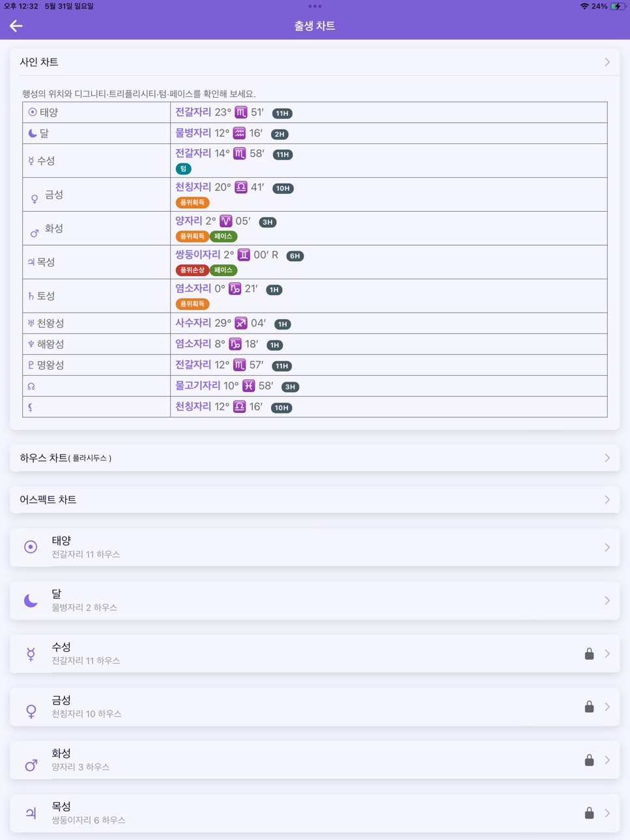The image size is (630, 840).
Task: Tap the lock icon on 목성 row
Action: pyautogui.click(x=589, y=813)
